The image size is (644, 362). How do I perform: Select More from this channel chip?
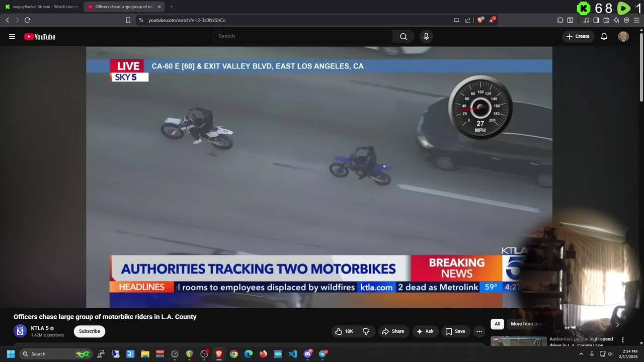pyautogui.click(x=526, y=324)
